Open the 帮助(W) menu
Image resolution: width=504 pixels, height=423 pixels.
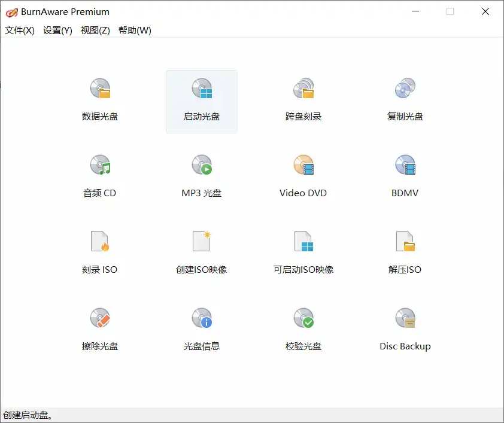click(135, 30)
